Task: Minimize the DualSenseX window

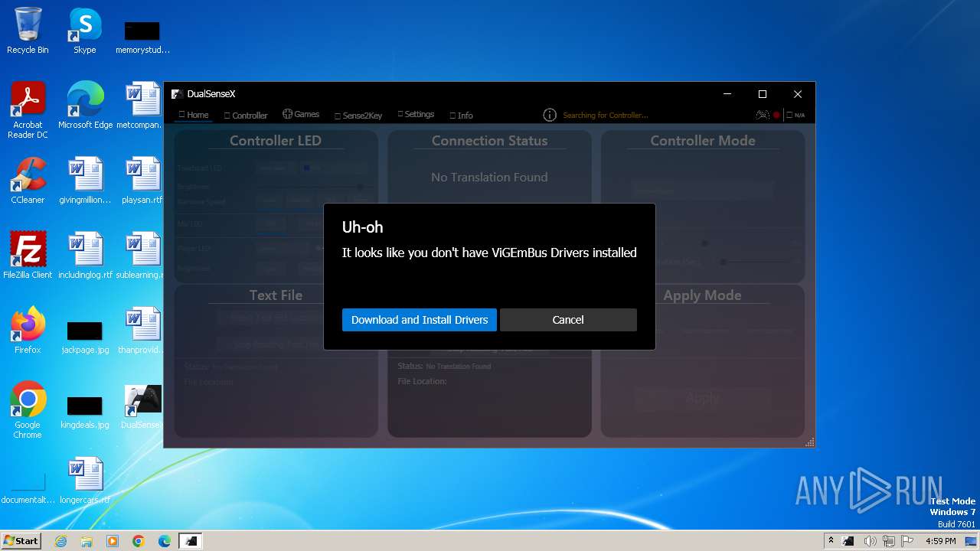Action: coord(727,94)
